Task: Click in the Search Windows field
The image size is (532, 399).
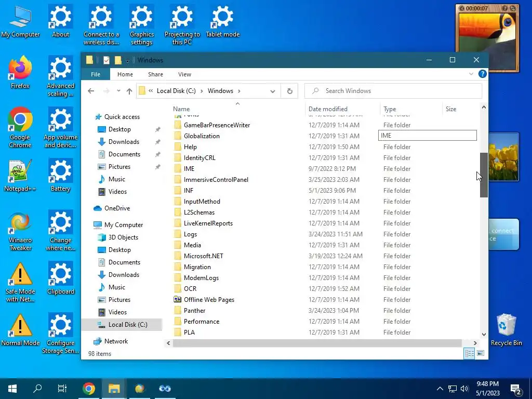Action: tap(393, 91)
